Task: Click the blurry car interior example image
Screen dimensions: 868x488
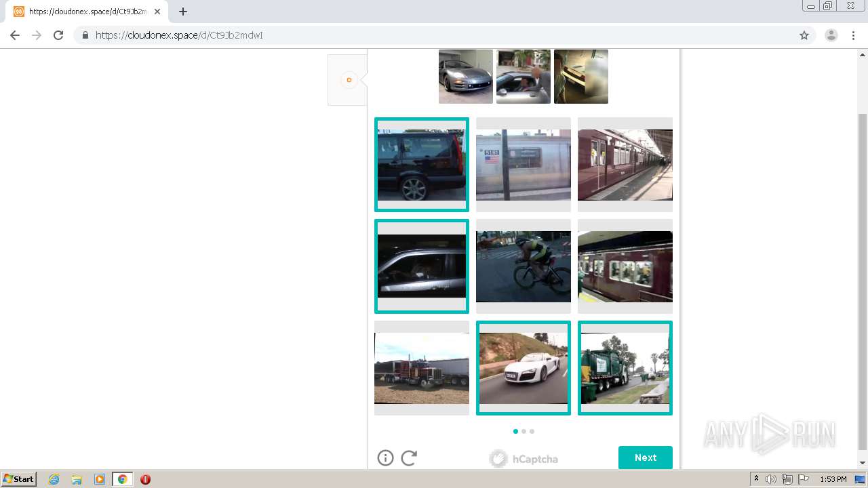Action: 581,77
